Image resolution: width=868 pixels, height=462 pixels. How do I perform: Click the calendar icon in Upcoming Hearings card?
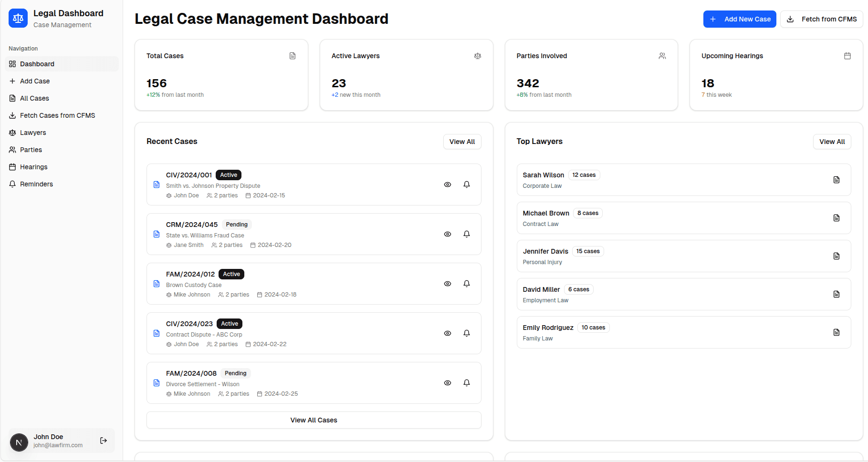pos(847,56)
